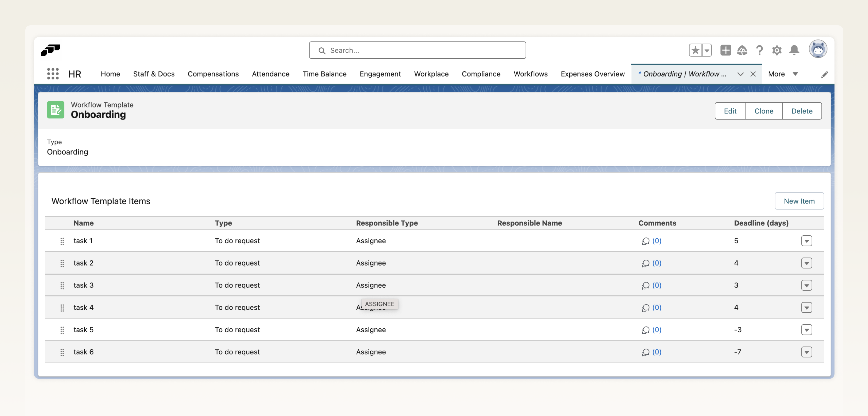Viewport: 868px width, 416px height.
Task: Click the Clone button
Action: pyautogui.click(x=764, y=111)
